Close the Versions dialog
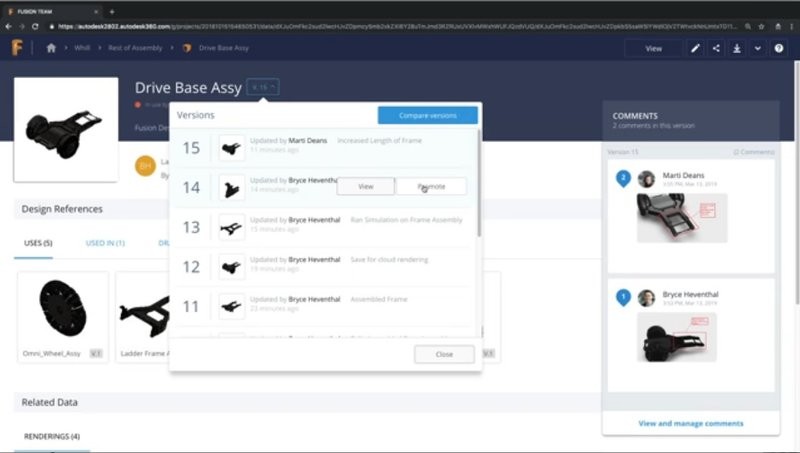800x453 pixels. 444,354
